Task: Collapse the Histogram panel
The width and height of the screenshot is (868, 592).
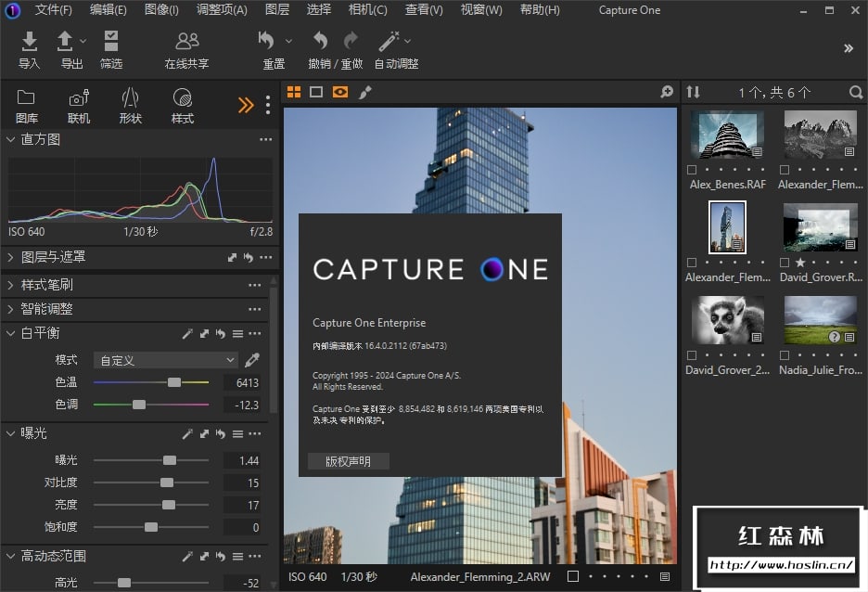Action: [x=11, y=139]
